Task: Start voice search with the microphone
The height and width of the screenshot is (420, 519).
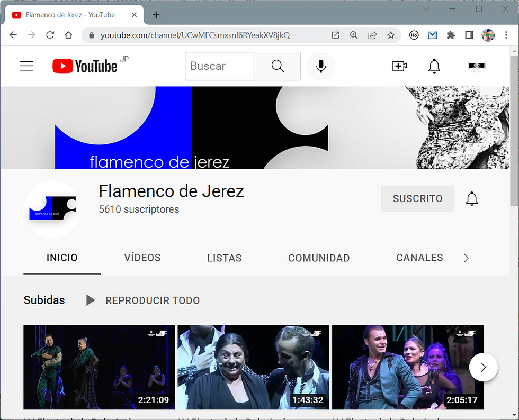Action: 321,66
